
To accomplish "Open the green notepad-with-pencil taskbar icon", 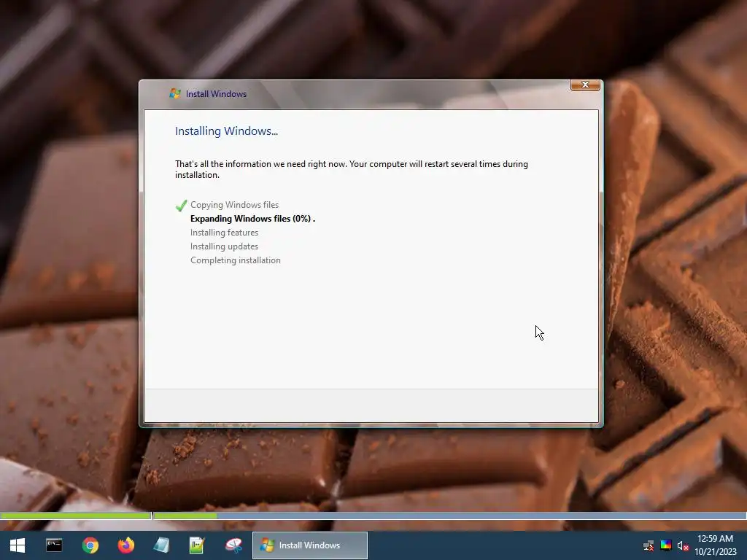I will pyautogui.click(x=197, y=545).
